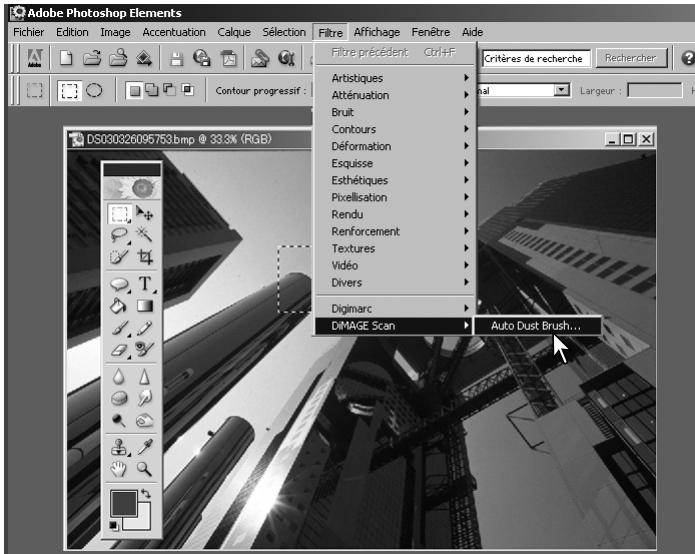Select the Selection Brush tool
The width and height of the screenshot is (695, 554).
click(x=119, y=256)
